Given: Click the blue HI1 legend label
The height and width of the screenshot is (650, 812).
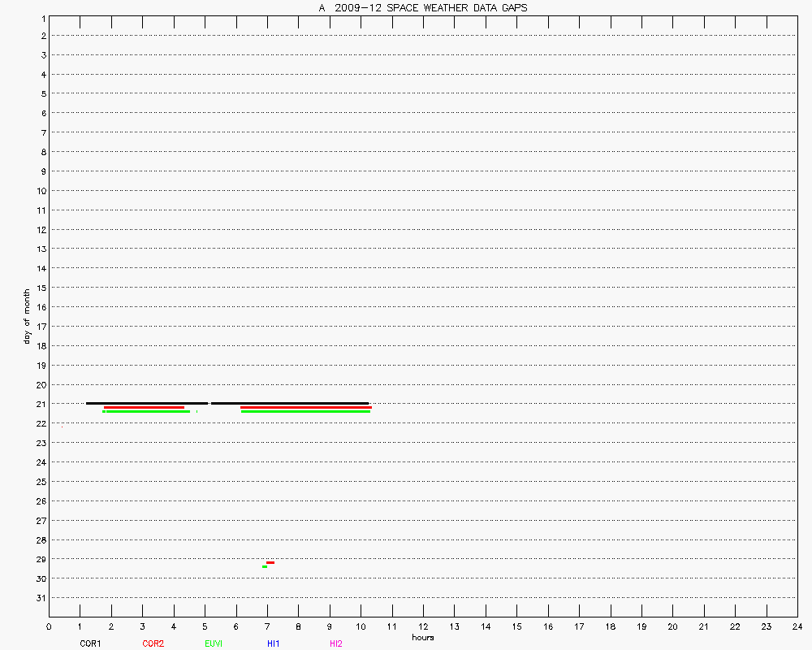Looking at the screenshot, I should [274, 643].
